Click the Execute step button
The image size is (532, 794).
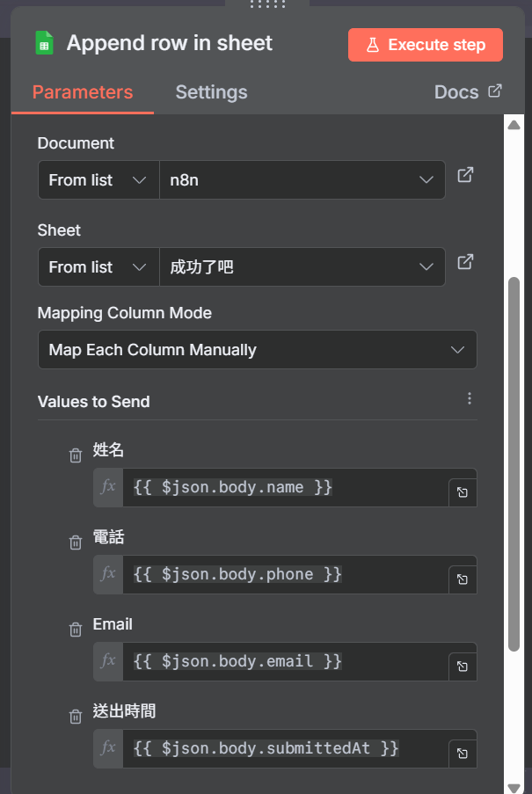pyautogui.click(x=426, y=45)
